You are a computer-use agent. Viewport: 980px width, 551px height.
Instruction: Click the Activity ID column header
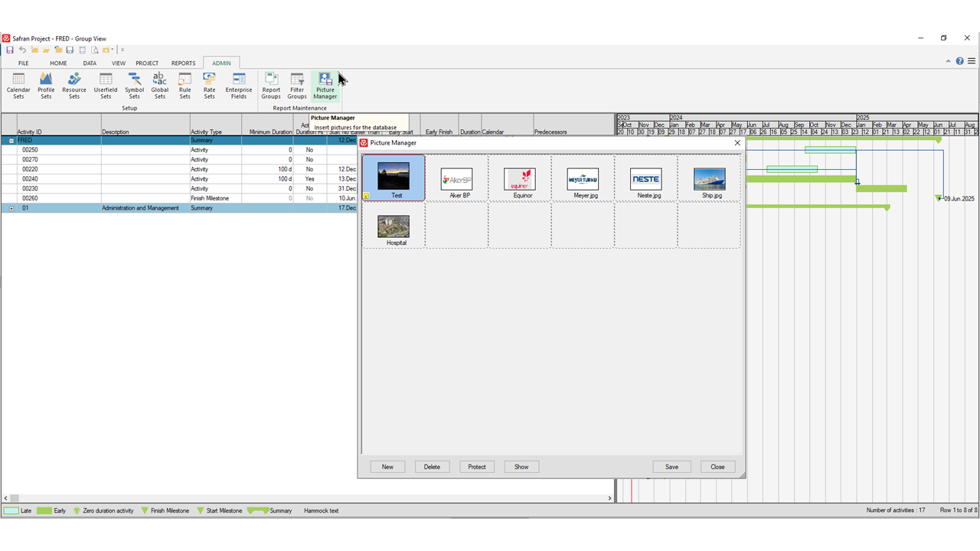coord(59,125)
